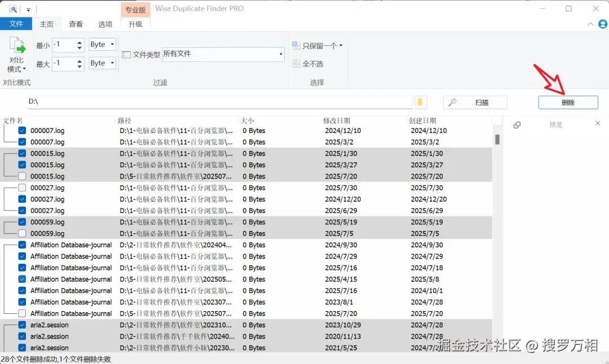Sort by 文件名 column header
The width and height of the screenshot is (609, 364).
(x=13, y=121)
